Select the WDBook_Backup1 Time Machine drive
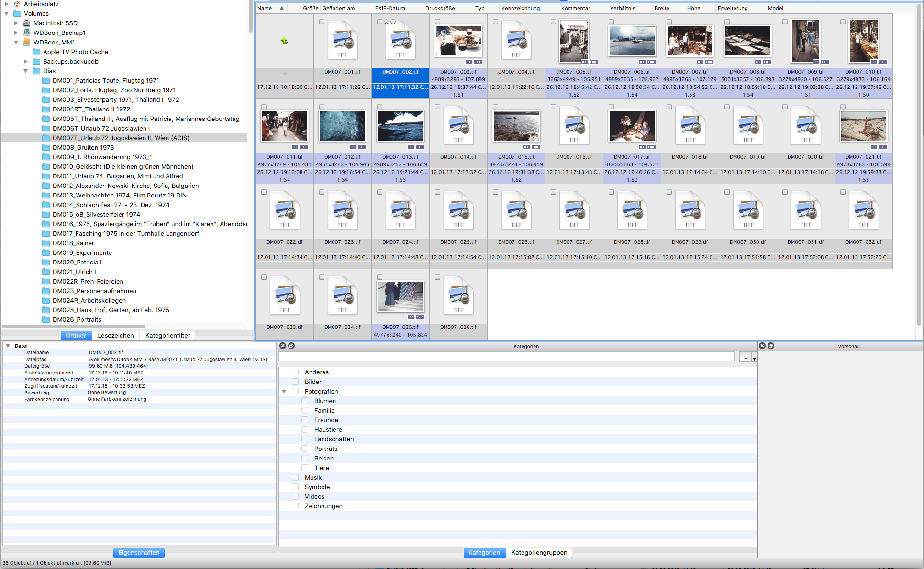The height and width of the screenshot is (569, 924). (x=59, y=33)
